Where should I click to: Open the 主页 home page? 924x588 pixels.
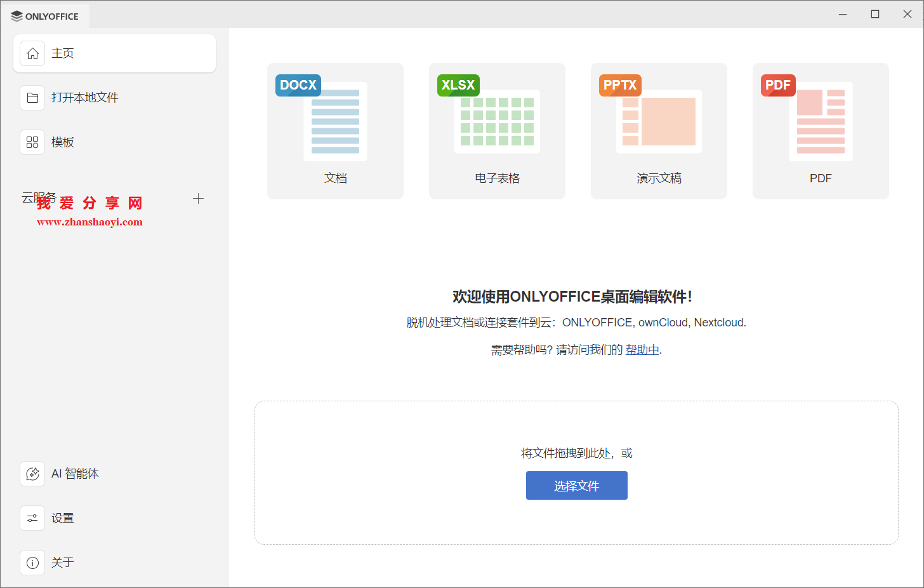[x=114, y=53]
